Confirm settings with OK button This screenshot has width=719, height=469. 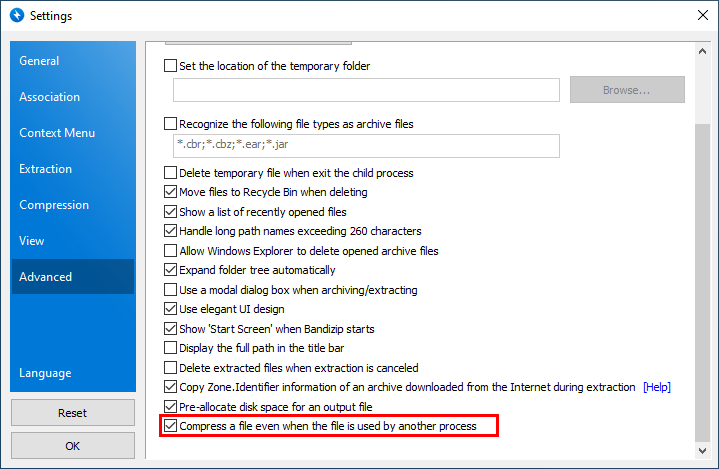click(72, 445)
